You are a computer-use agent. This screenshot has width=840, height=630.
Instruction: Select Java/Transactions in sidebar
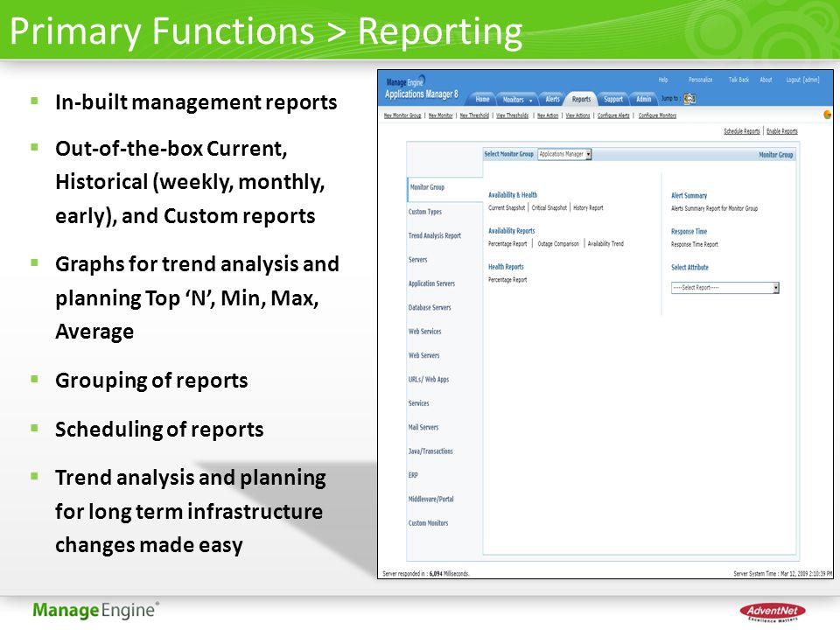tap(430, 451)
